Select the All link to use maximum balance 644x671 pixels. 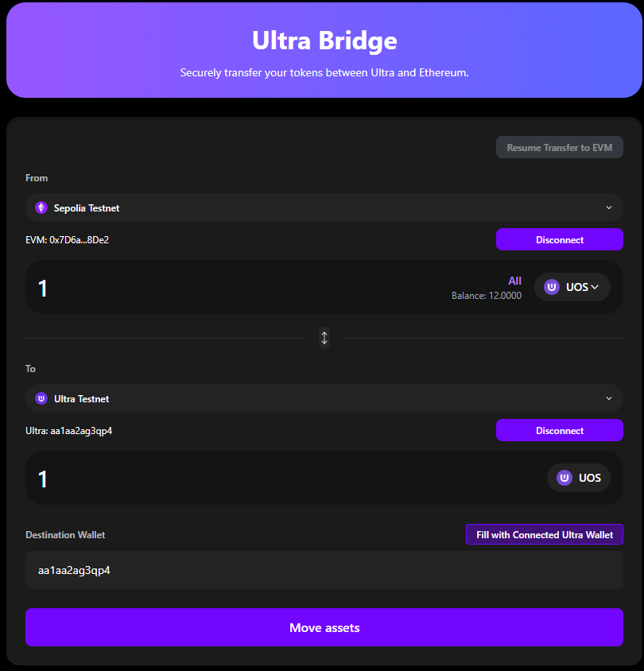[x=514, y=280]
